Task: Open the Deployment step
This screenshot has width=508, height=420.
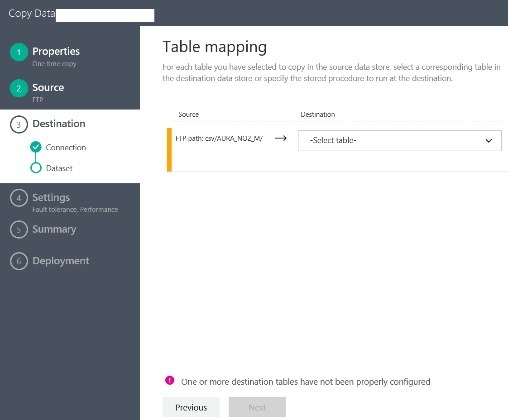Action: (61, 261)
